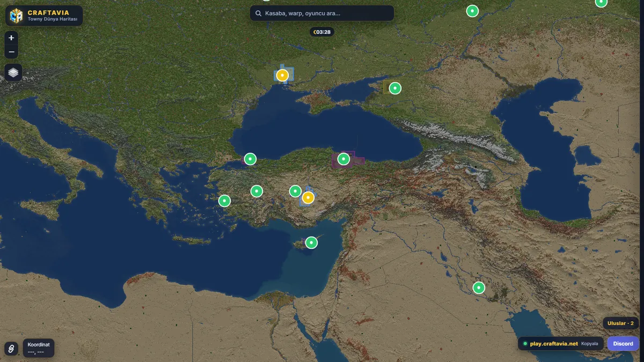Click the search magnifier icon
Screen dimensions: 644x362
click(258, 13)
